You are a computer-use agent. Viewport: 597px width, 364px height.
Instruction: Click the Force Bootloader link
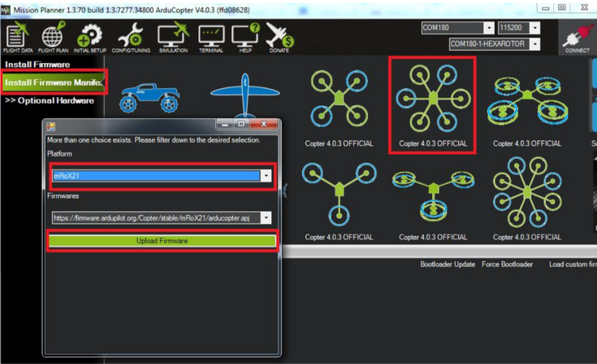[507, 264]
